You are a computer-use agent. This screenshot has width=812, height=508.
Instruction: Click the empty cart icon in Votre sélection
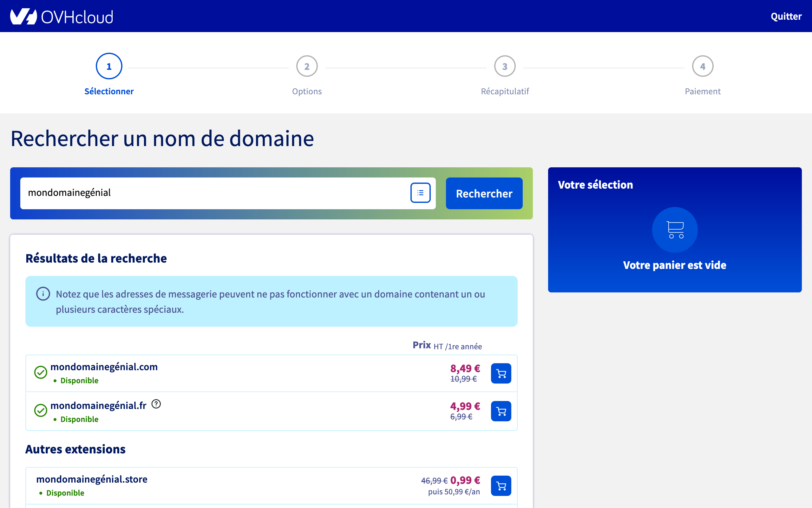pyautogui.click(x=675, y=230)
